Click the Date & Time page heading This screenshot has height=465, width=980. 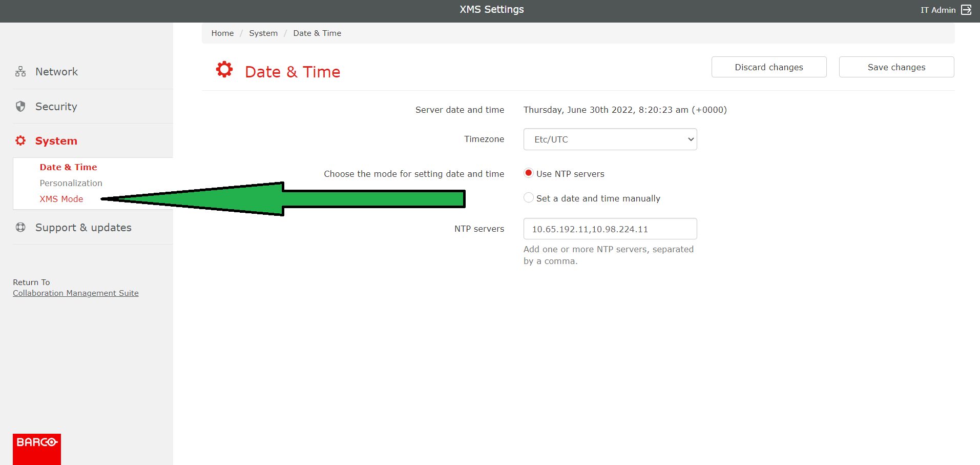coord(293,72)
